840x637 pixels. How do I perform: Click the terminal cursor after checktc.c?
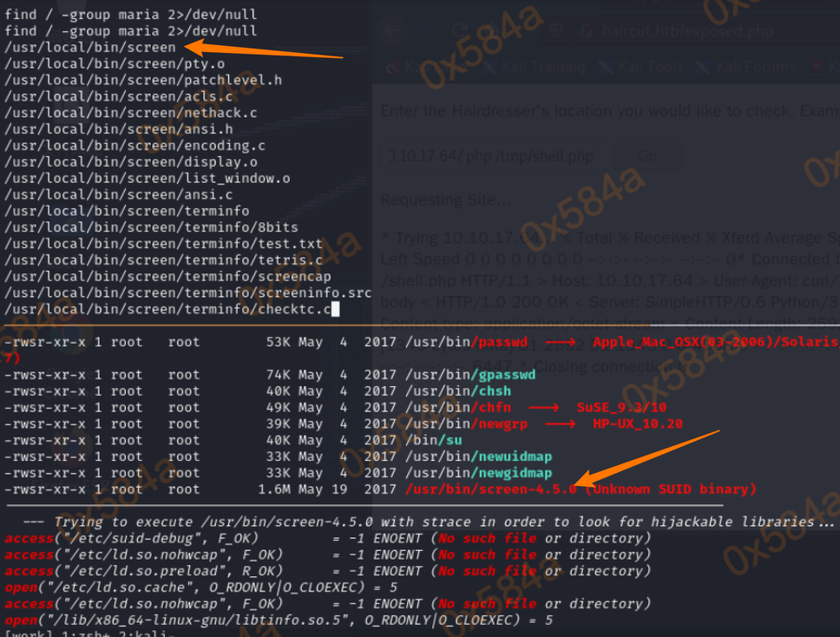(x=334, y=310)
